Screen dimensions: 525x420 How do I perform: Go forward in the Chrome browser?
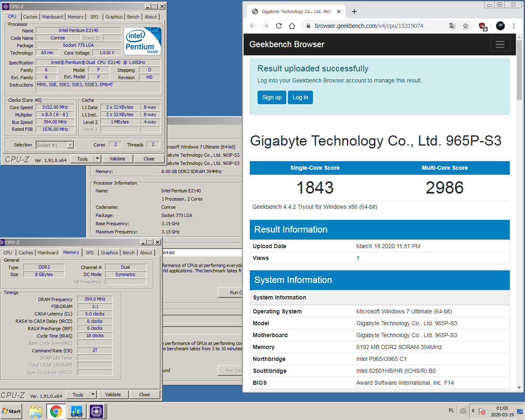click(266, 26)
